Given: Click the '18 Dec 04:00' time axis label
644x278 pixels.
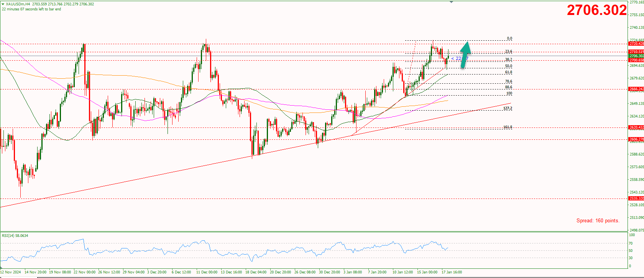Looking at the screenshot, I should coord(256,272).
